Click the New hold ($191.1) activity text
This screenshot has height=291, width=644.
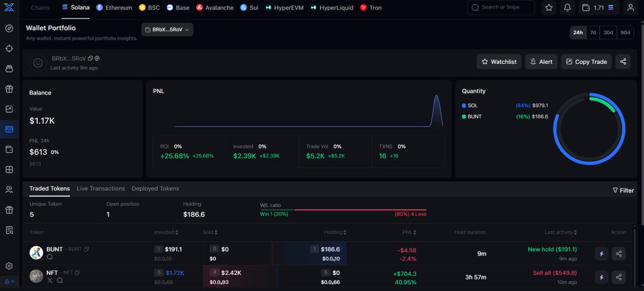coord(552,249)
